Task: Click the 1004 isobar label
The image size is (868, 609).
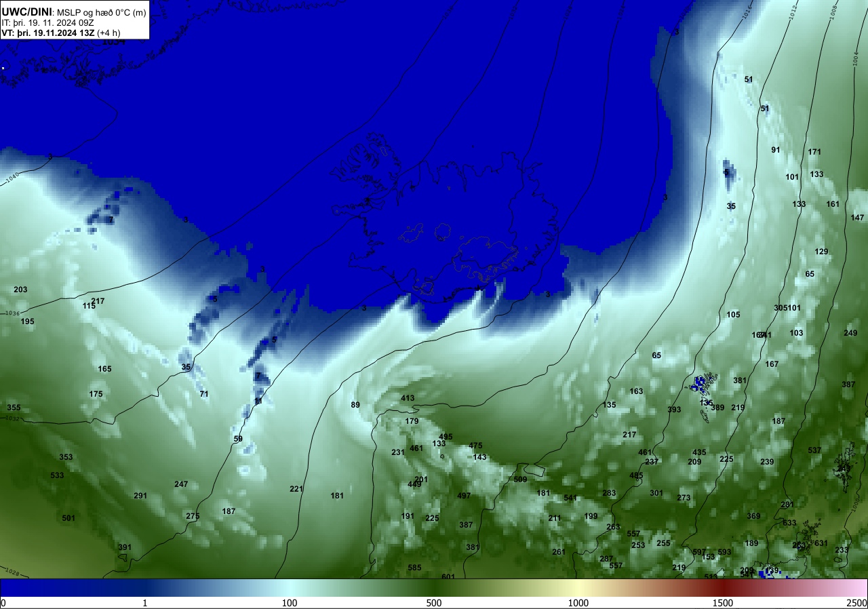Action: coord(856,60)
